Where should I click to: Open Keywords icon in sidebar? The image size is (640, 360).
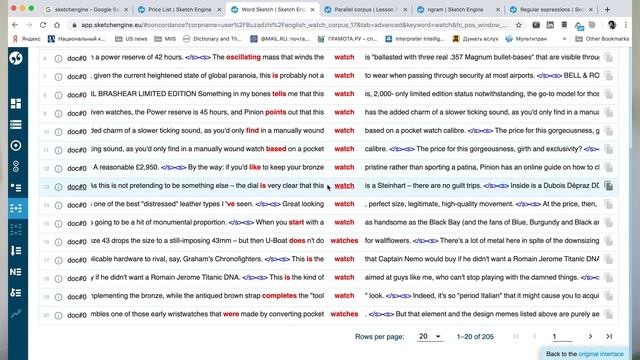coord(16,293)
